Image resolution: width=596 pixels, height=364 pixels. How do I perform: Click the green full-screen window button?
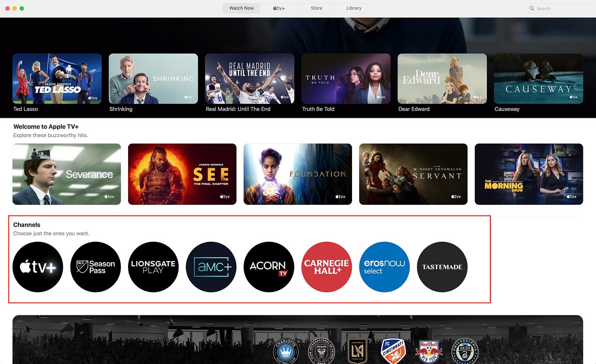point(22,8)
